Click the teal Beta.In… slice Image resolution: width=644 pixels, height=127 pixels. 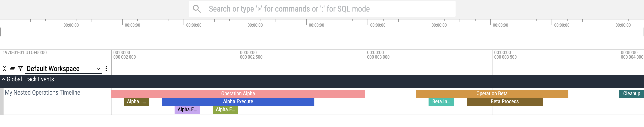point(441,102)
